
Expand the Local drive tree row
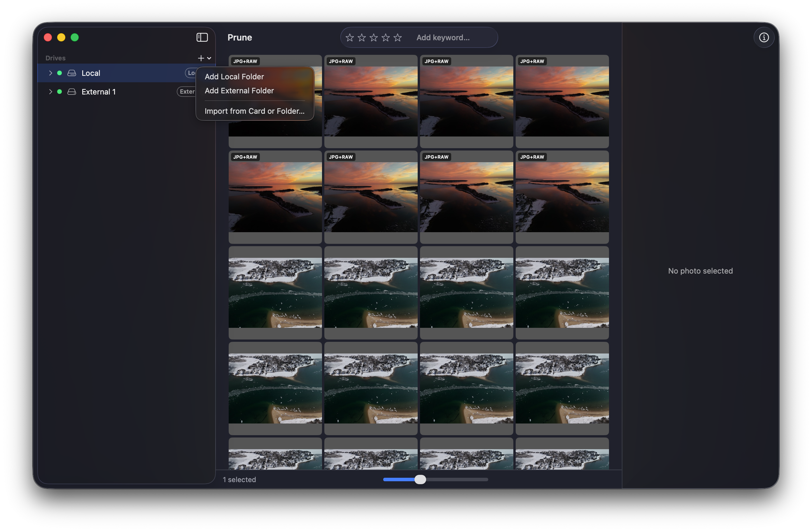pyautogui.click(x=50, y=73)
